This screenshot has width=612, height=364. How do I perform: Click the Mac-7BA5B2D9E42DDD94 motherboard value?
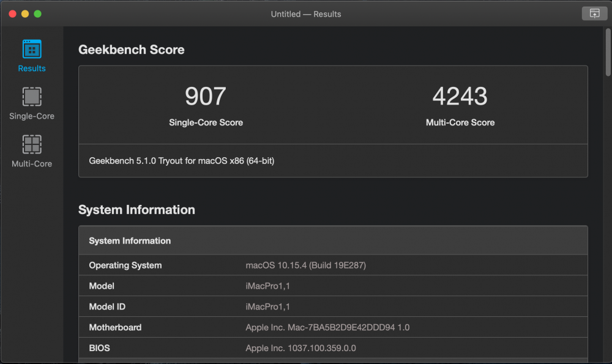click(327, 327)
